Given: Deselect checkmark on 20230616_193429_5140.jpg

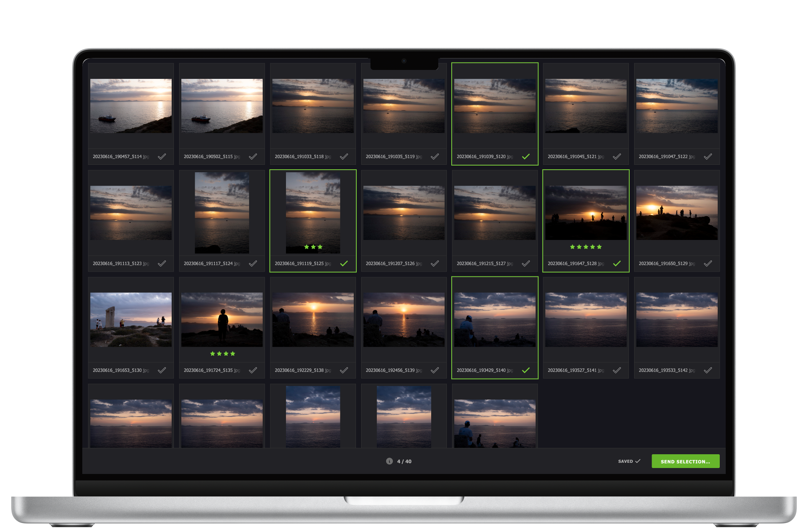Looking at the screenshot, I should coord(526,370).
